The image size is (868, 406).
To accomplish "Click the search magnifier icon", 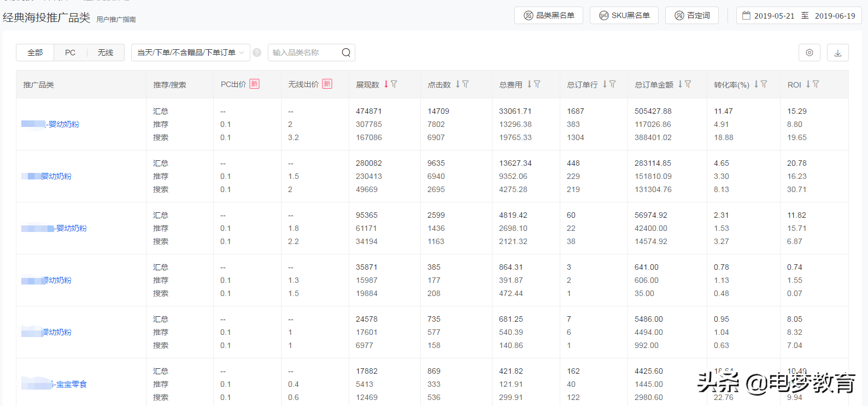I will (x=346, y=53).
